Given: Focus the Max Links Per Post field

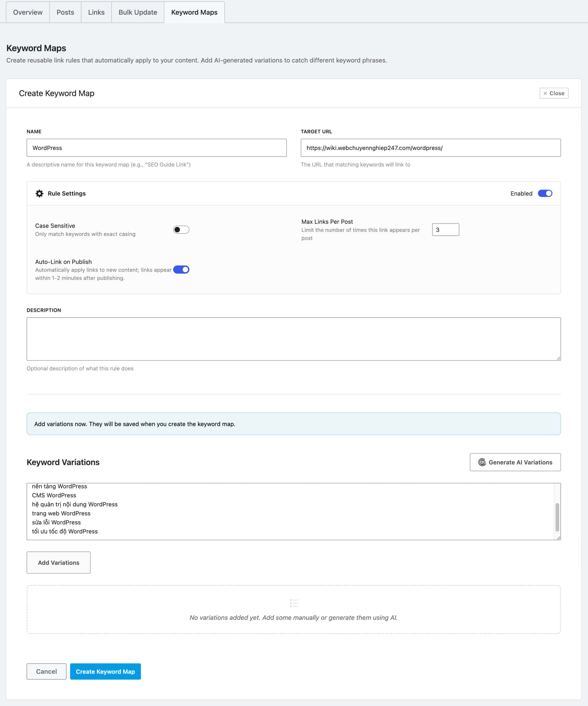Looking at the screenshot, I should 445,230.
